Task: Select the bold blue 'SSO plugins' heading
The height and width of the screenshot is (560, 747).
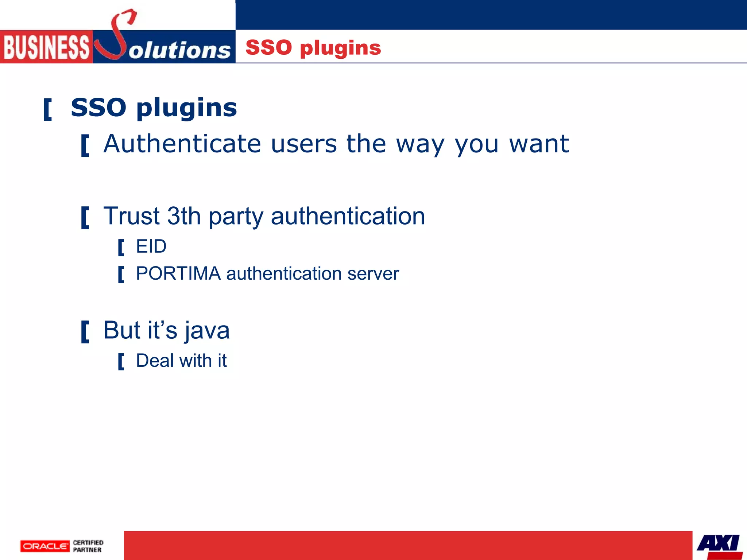Action: 154,108
